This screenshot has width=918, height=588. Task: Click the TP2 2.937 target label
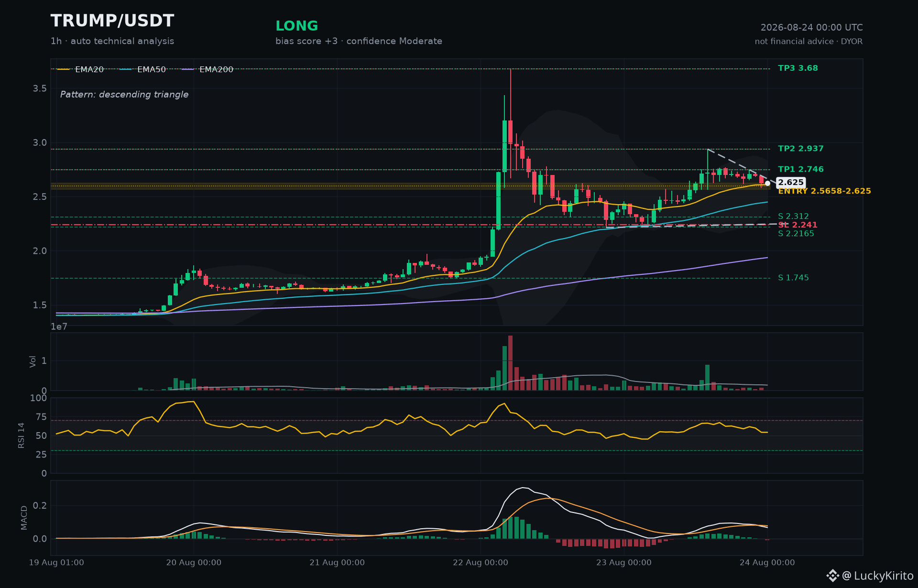[x=801, y=149]
